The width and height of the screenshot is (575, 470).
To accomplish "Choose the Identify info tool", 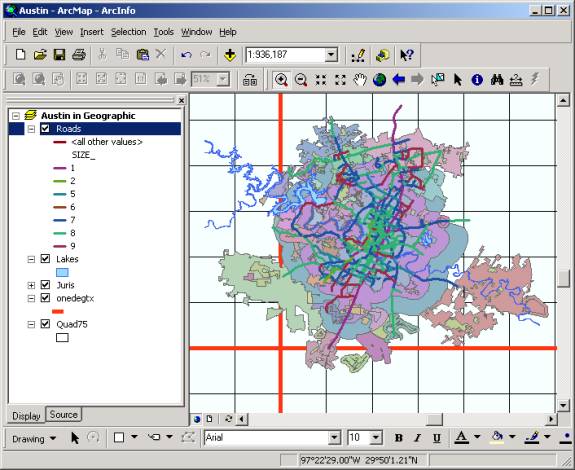I will point(477,79).
